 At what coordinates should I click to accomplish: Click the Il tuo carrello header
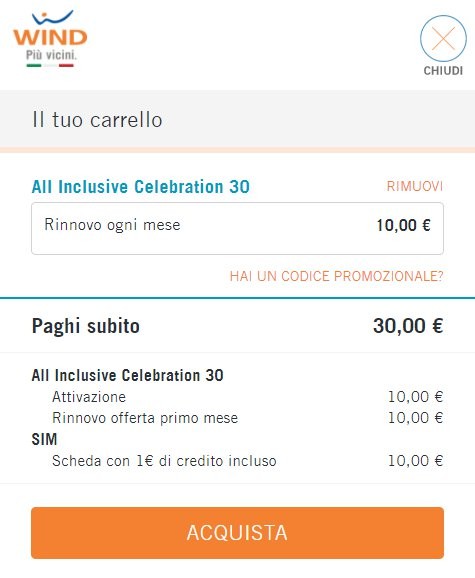click(x=97, y=120)
